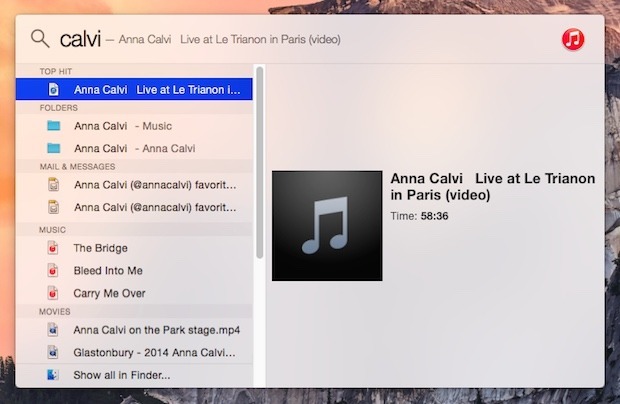
Task: Click the folder icon for Anna Calvi - Music
Action: pos(54,126)
